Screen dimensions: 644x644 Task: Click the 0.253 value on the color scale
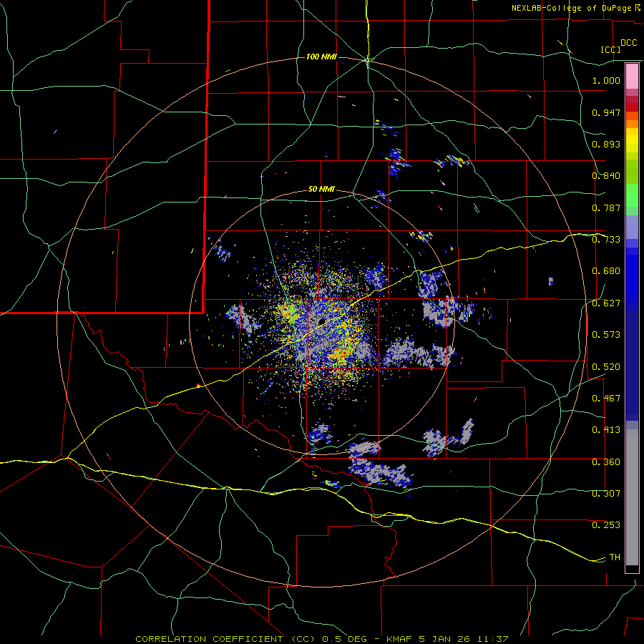[606, 525]
